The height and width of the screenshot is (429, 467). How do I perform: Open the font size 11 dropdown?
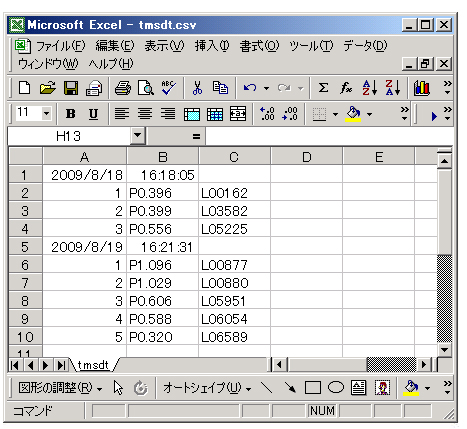[46, 114]
